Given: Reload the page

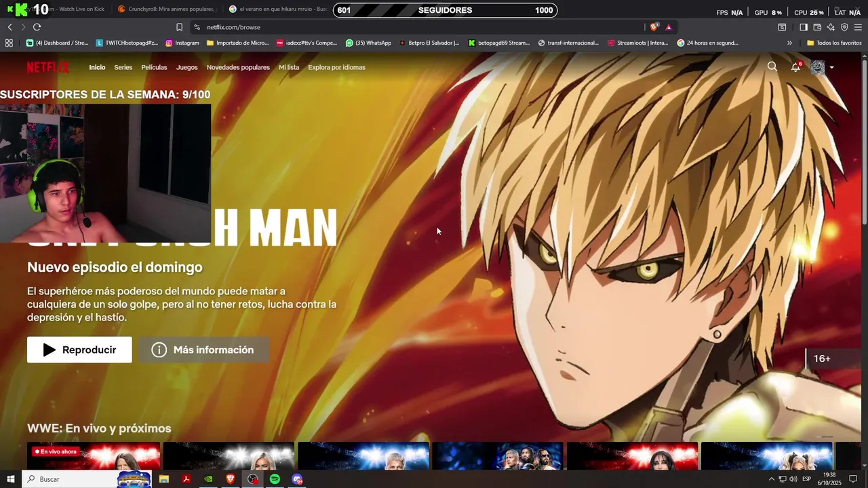Looking at the screenshot, I should coord(37,27).
